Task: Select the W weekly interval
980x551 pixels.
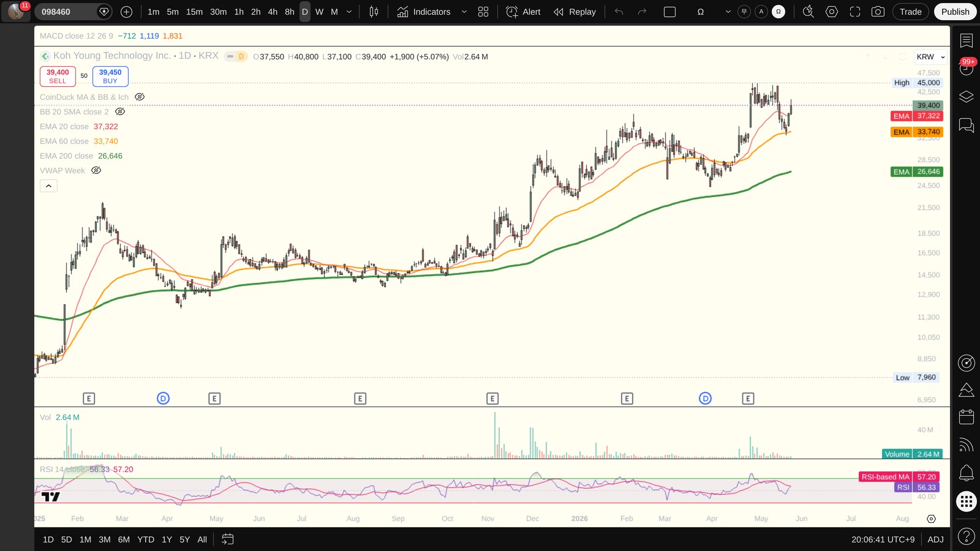Action: pos(319,12)
